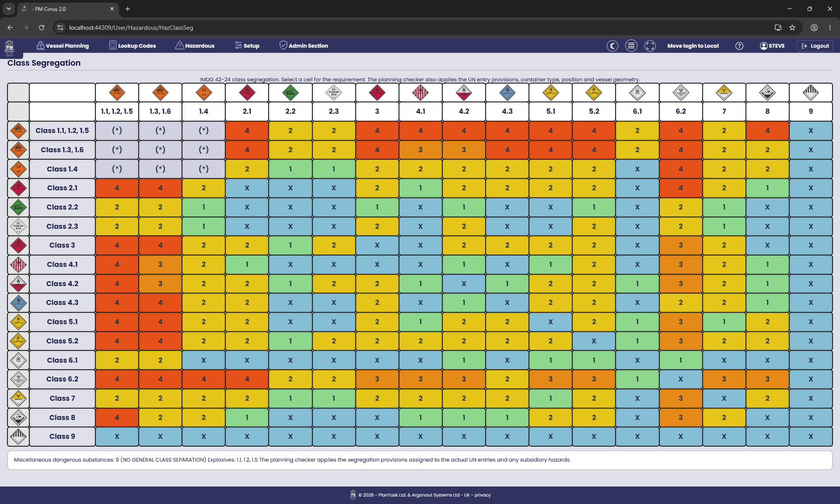Open the Chrome profile avatar
The image size is (840, 504).
(814, 28)
